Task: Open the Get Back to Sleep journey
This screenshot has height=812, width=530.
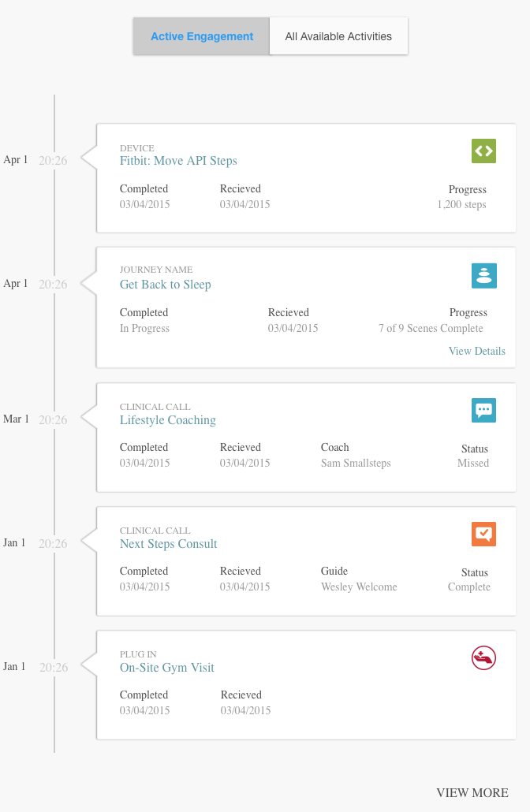Action: coord(166,285)
